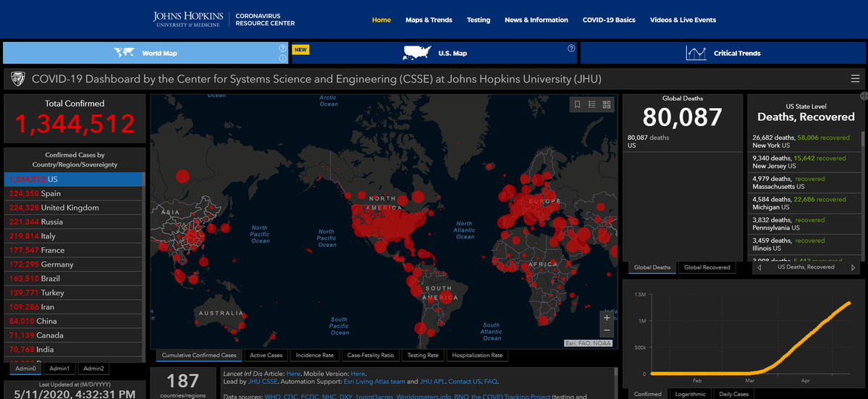Select the U.S. Map tile
This screenshot has height=399, width=868.
click(434, 53)
